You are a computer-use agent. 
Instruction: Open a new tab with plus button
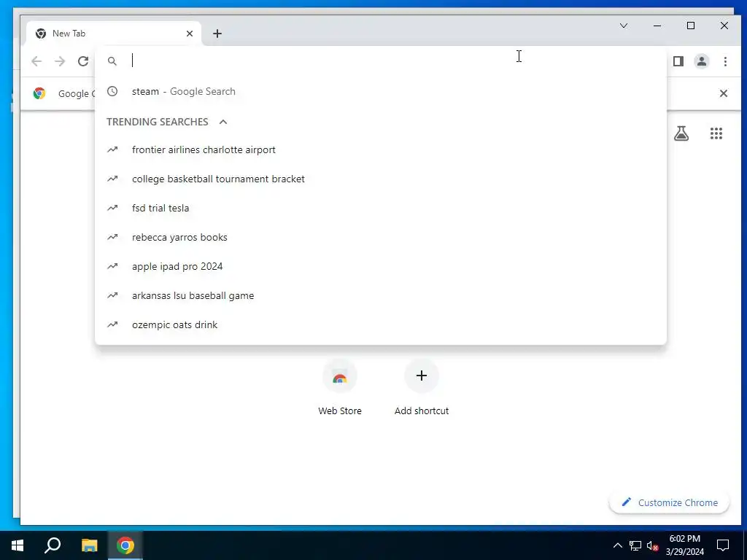[x=217, y=34]
